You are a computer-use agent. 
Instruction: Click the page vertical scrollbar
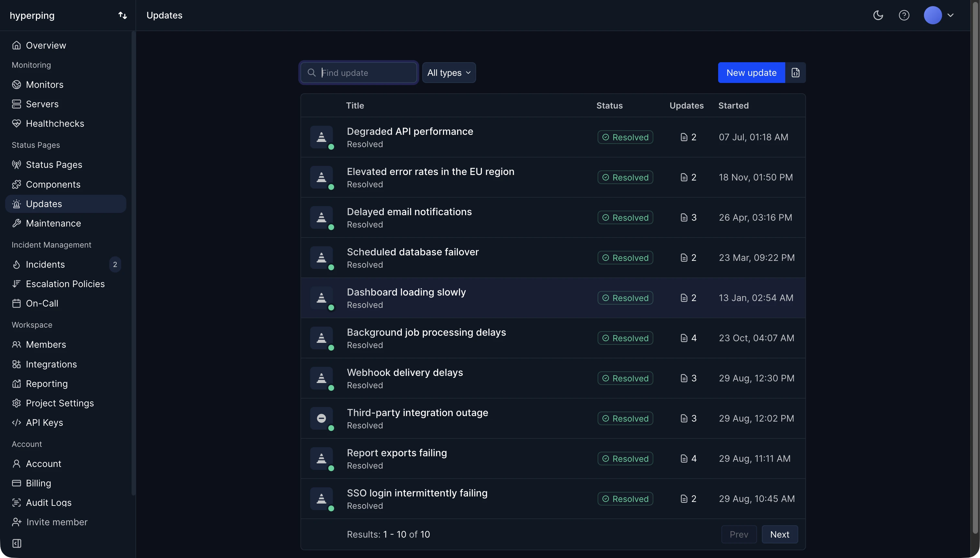pyautogui.click(x=975, y=268)
